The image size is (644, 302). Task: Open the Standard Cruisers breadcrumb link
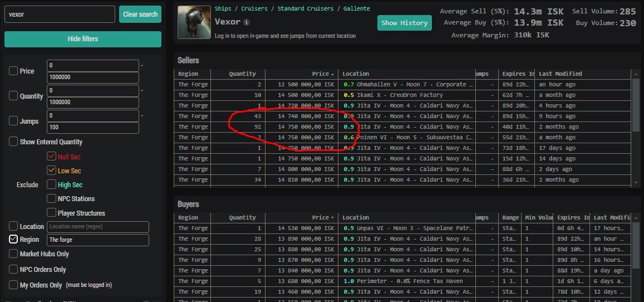[304, 8]
